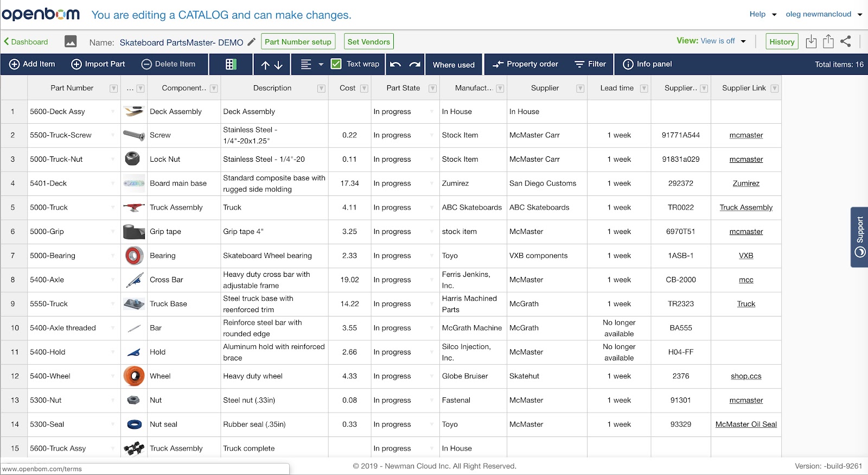Click the catalog image placeholder icon
Viewport: 868px width, 475px height.
click(71, 42)
